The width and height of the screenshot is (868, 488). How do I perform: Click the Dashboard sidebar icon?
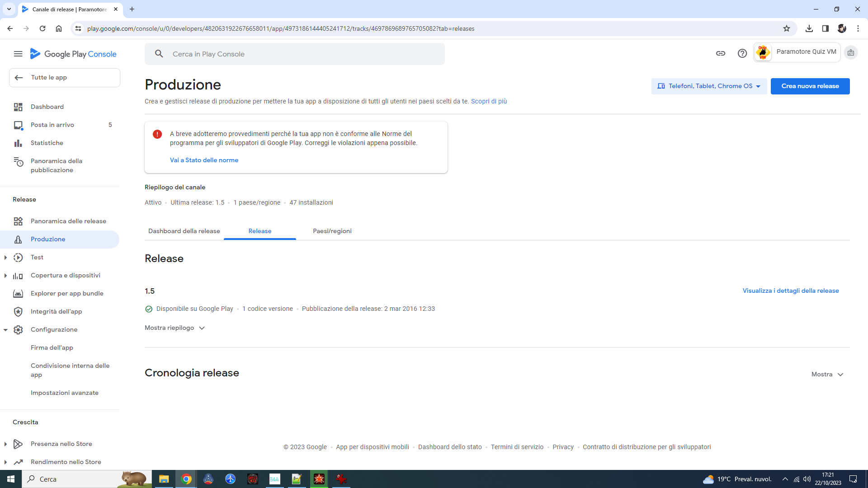18,107
